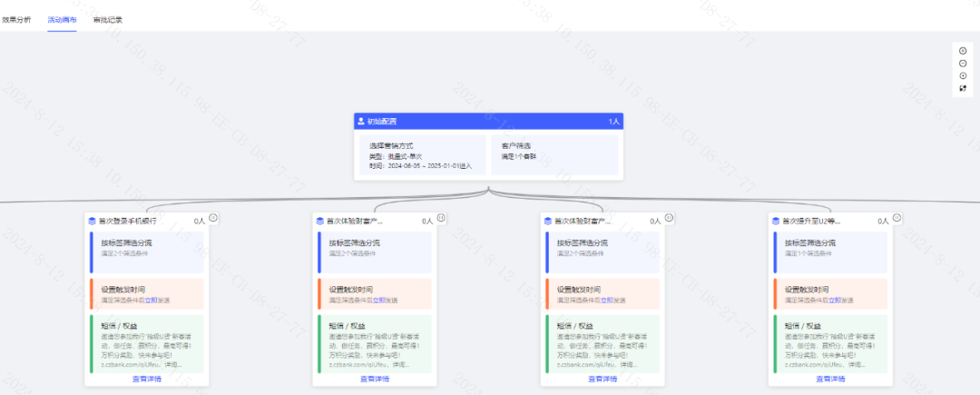The width and height of the screenshot is (980, 395).
Task: Open the 审批记录 tab
Action: click(x=108, y=19)
